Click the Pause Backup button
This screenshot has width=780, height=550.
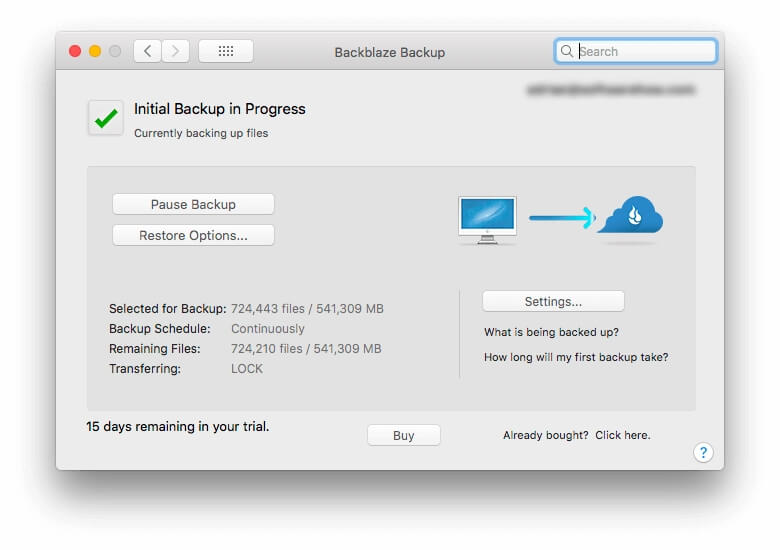pyautogui.click(x=193, y=204)
